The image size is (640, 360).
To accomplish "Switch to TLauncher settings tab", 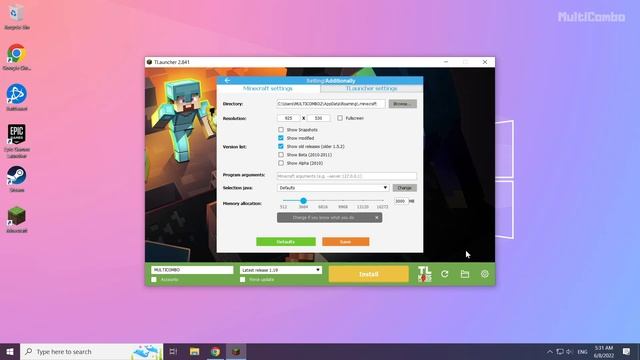I will click(371, 88).
